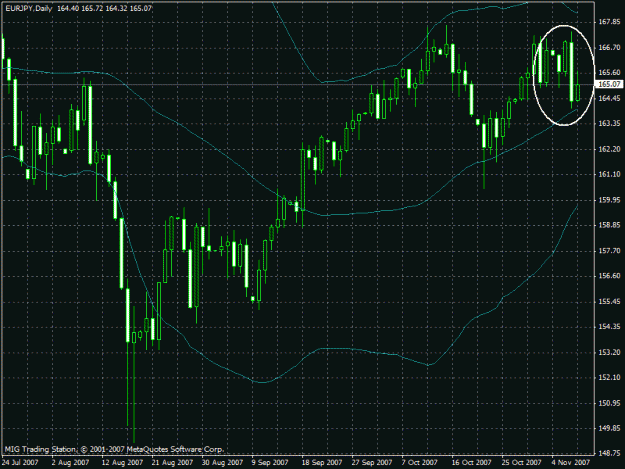This screenshot has width=625, height=469.
Task: Click the OHLC values 164.40 165.72 164.32 165.07
Action: [104, 8]
